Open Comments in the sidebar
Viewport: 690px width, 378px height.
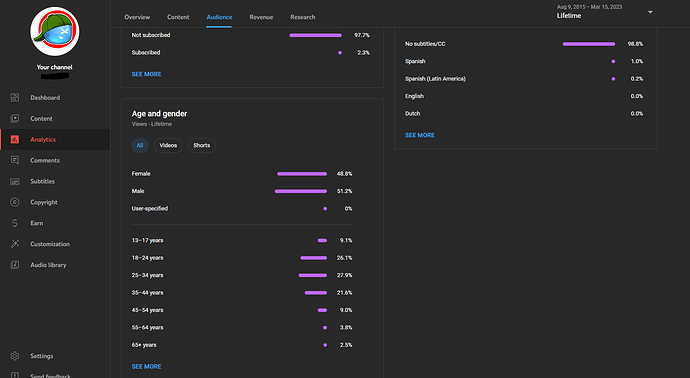[45, 160]
